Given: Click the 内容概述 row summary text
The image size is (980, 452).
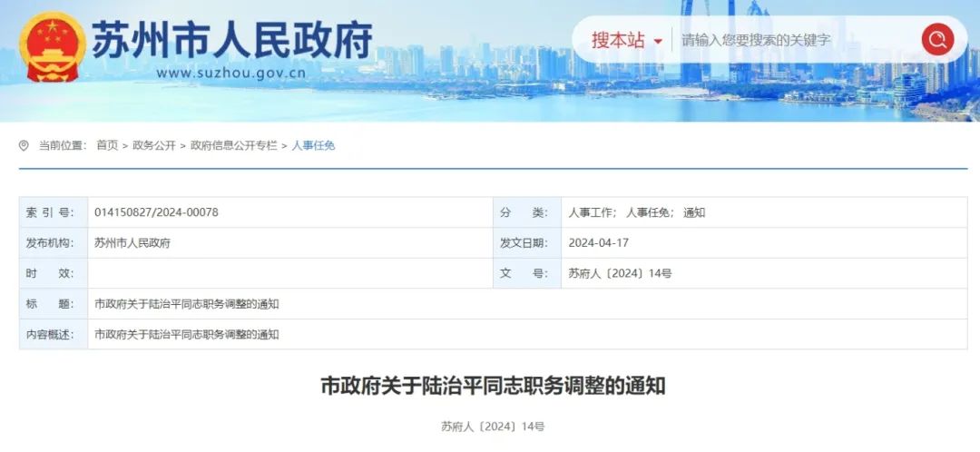Looking at the screenshot, I should (x=186, y=335).
